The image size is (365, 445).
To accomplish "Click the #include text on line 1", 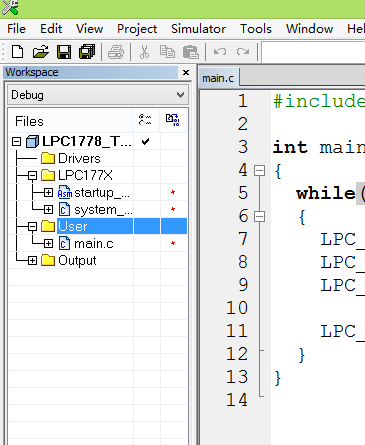I will (319, 101).
